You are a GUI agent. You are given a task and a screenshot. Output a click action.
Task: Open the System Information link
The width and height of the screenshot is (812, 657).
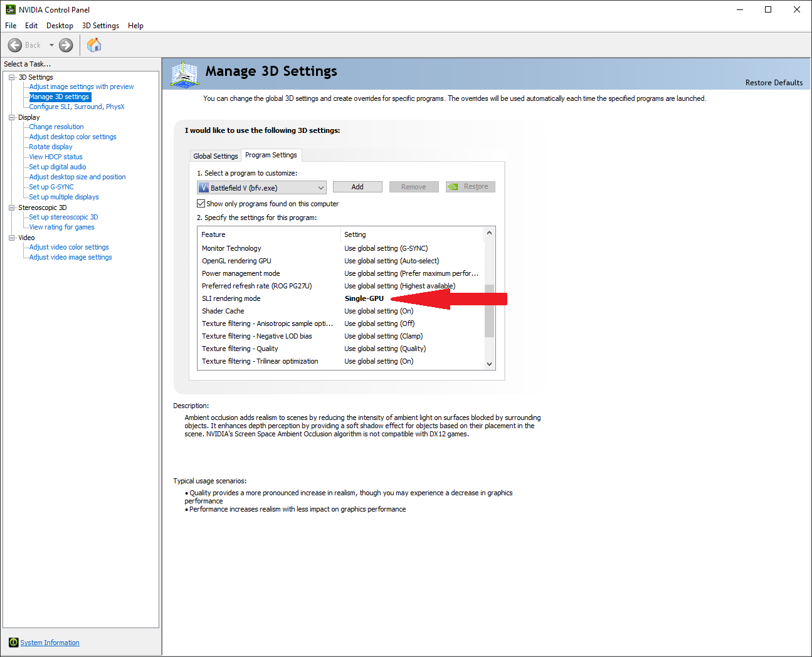[x=50, y=643]
